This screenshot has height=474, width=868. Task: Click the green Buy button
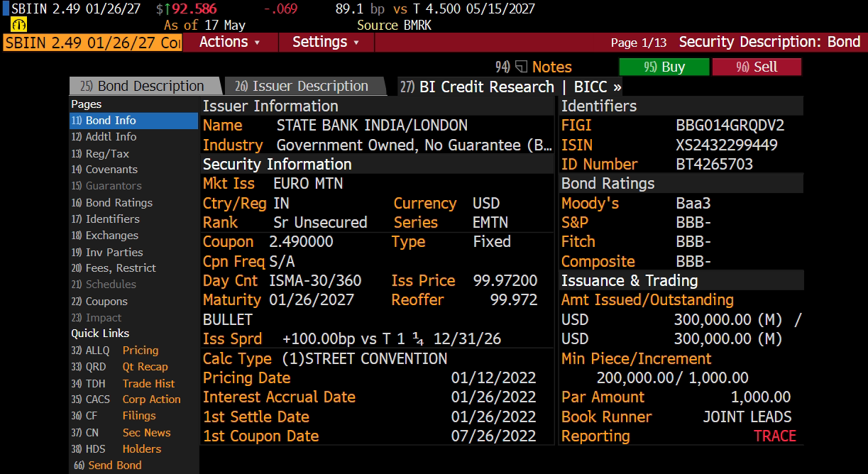[664, 67]
